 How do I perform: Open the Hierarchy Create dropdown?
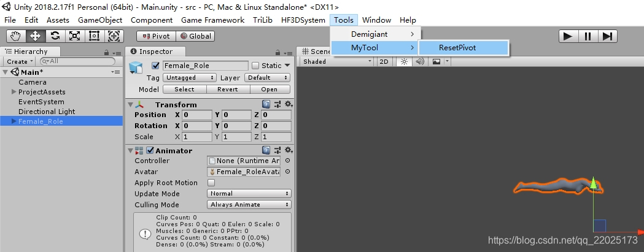coord(19,61)
